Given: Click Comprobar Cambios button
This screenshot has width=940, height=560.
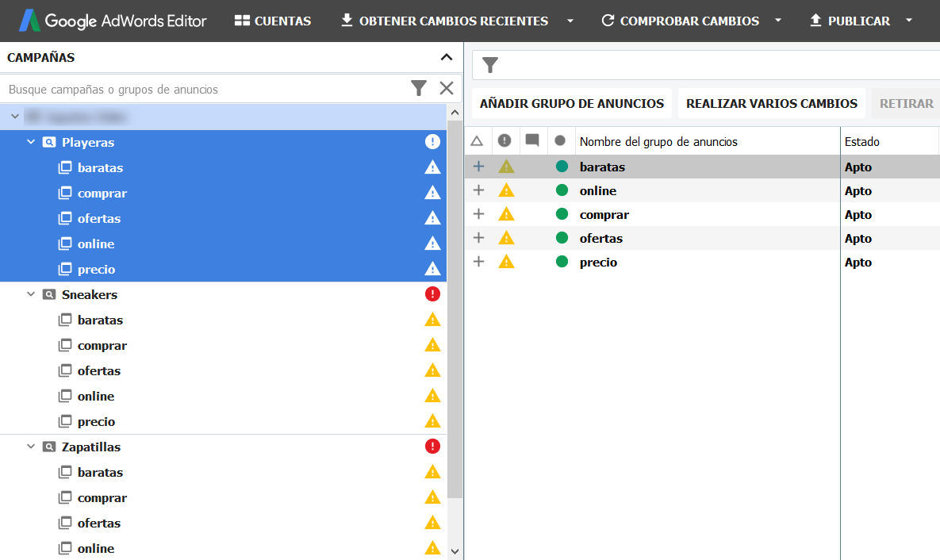Looking at the screenshot, I should coord(680,21).
